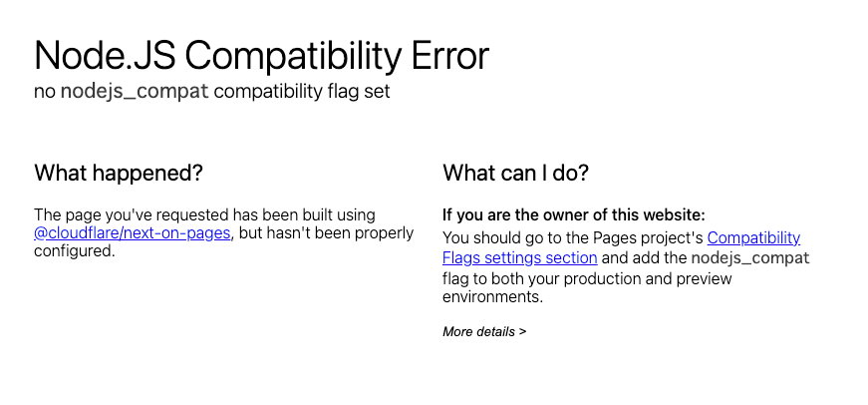This screenshot has height=405, width=868.
Task: Click nodejs_compat in the owner instructions paragraph
Action: click(x=750, y=257)
